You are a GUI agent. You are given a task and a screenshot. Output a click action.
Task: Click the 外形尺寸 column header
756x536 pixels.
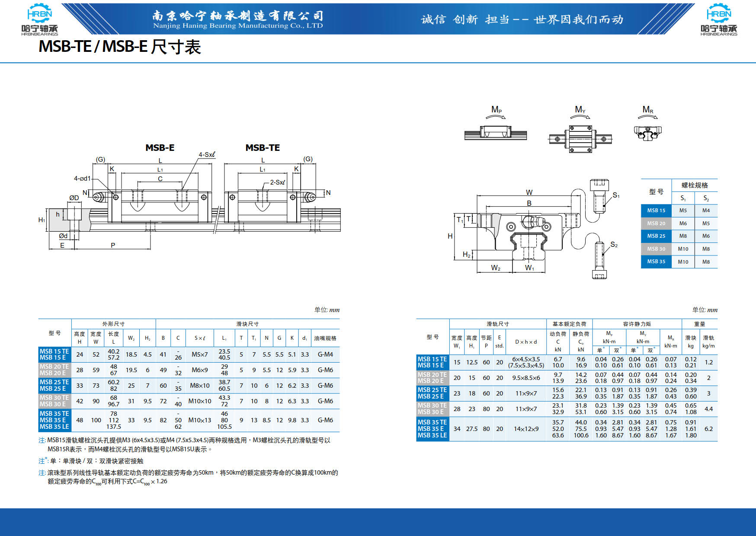click(113, 324)
